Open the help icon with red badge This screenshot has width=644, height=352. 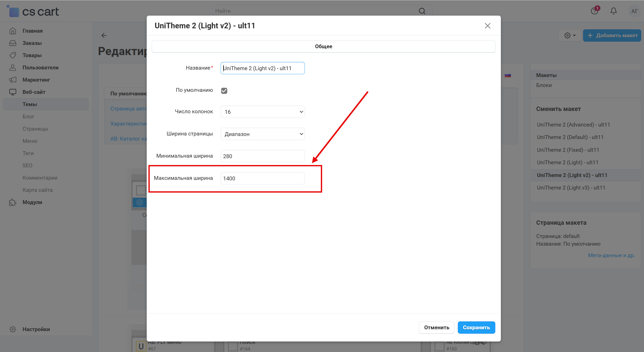[x=595, y=11]
